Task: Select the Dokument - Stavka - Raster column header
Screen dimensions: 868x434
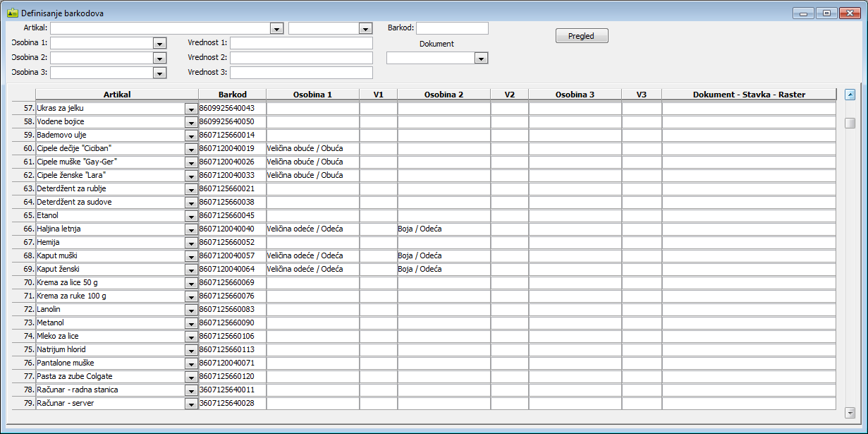Action: (749, 95)
